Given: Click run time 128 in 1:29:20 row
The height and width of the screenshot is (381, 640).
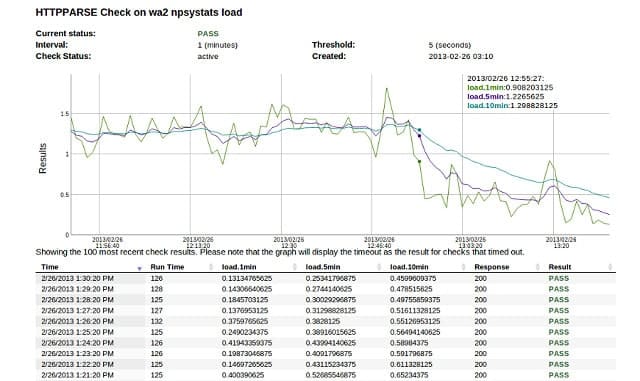Looking at the screenshot, I should click(x=156, y=289).
